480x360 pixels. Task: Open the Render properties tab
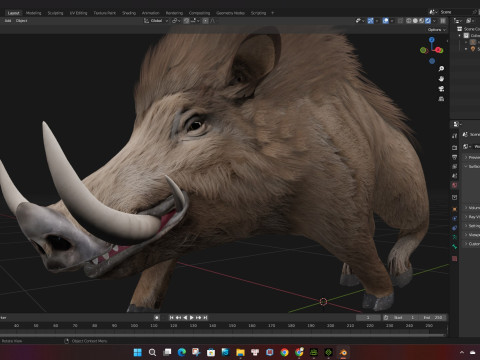[x=454, y=148]
